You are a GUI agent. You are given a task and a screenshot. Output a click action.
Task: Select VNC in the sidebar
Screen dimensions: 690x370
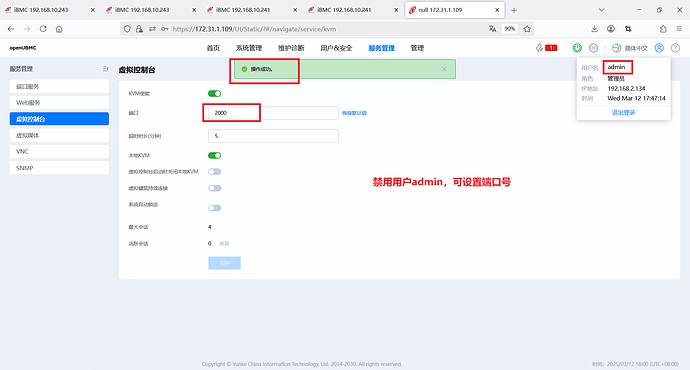[59, 151]
